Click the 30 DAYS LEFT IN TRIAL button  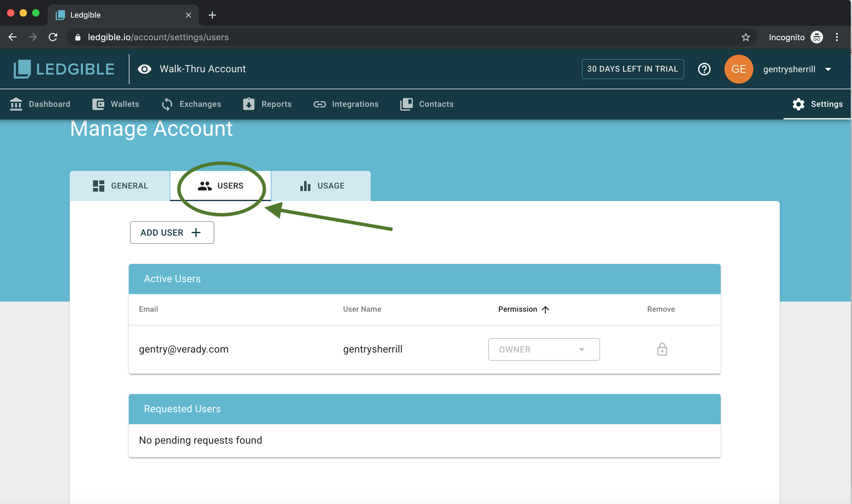click(x=632, y=69)
